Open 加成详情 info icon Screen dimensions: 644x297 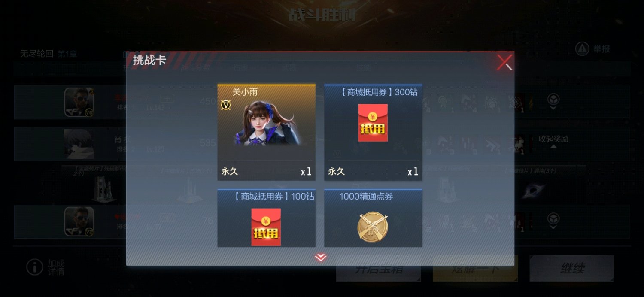tap(34, 267)
